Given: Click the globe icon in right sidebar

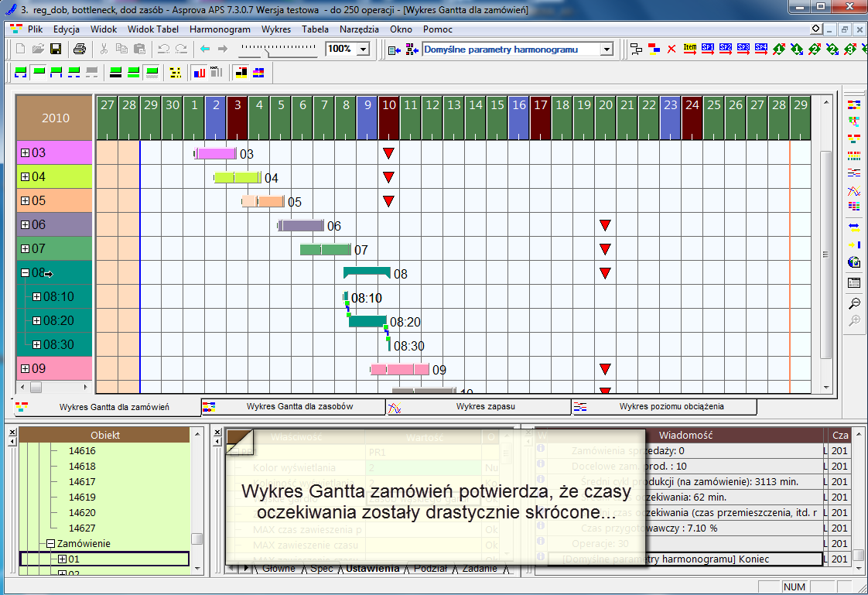Looking at the screenshot, I should point(853,262).
